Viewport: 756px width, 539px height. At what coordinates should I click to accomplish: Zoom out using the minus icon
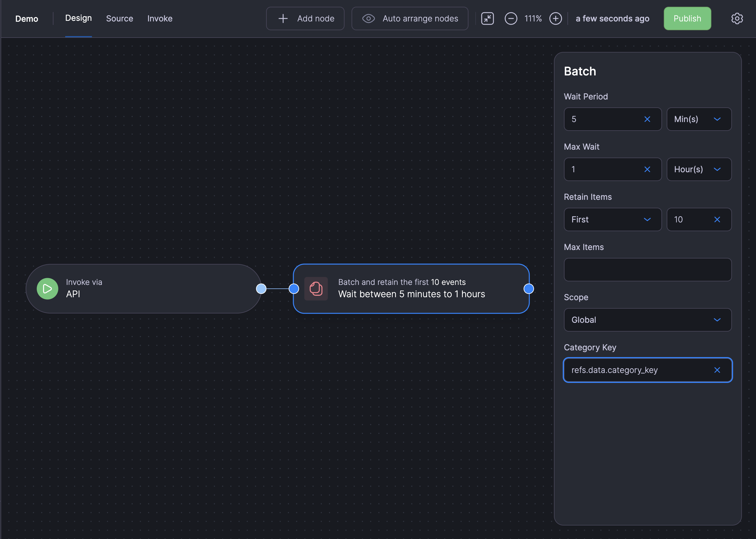click(511, 18)
